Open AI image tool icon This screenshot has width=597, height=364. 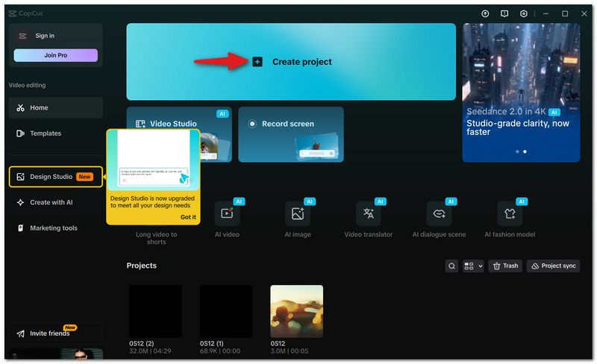[298, 213]
